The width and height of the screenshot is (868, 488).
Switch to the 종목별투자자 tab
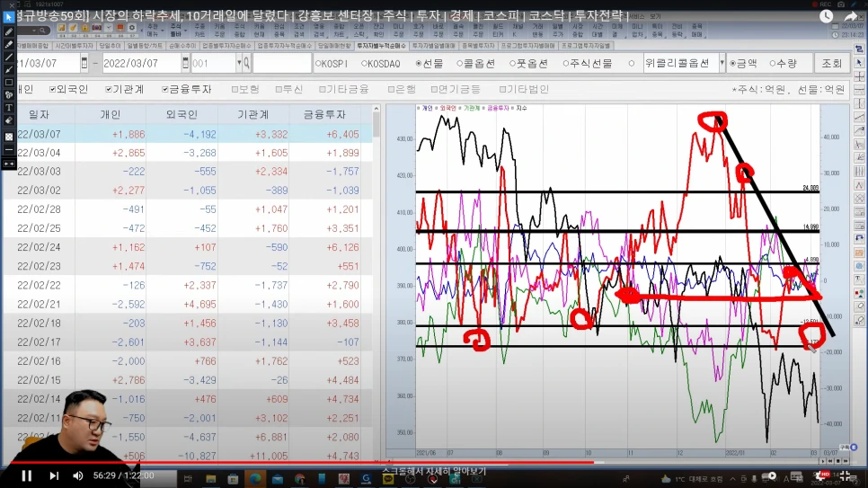point(478,46)
